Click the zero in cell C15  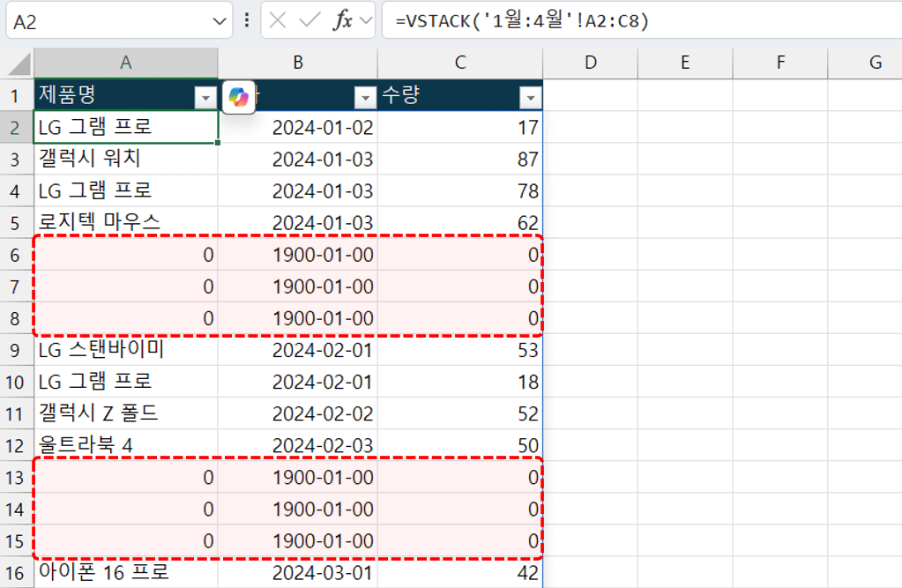click(x=460, y=540)
